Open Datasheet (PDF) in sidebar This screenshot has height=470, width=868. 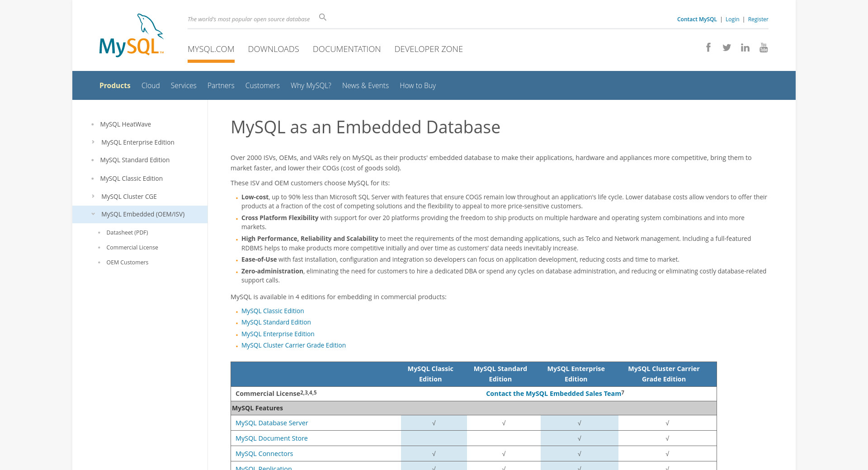pyautogui.click(x=127, y=232)
